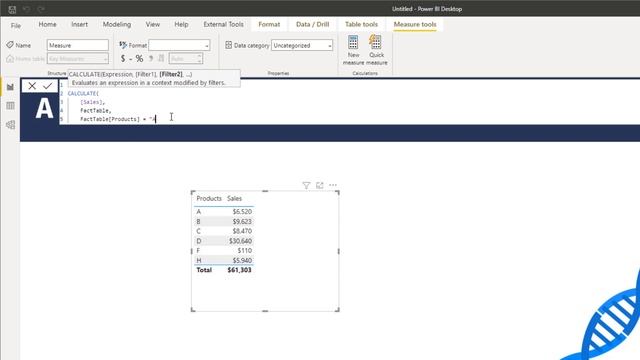Commit the formula with checkmark icon
The height and width of the screenshot is (360, 640).
point(48,86)
